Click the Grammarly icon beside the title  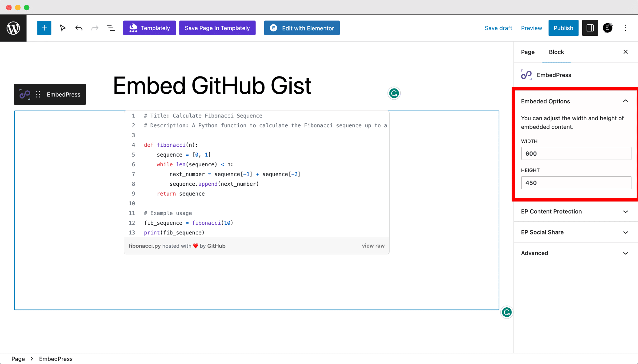click(394, 93)
